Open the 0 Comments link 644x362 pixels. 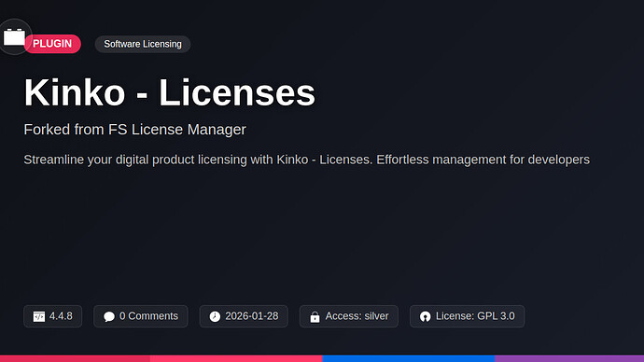(140, 316)
